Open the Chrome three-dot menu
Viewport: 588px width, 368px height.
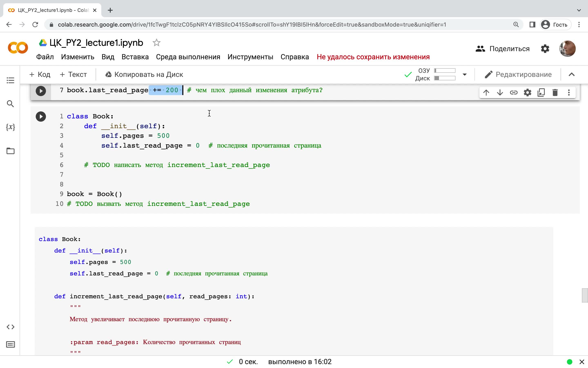(x=579, y=25)
